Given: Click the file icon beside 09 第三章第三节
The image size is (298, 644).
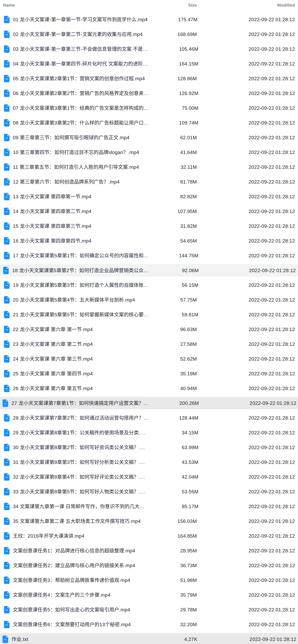Looking at the screenshot, I should 7,138.
